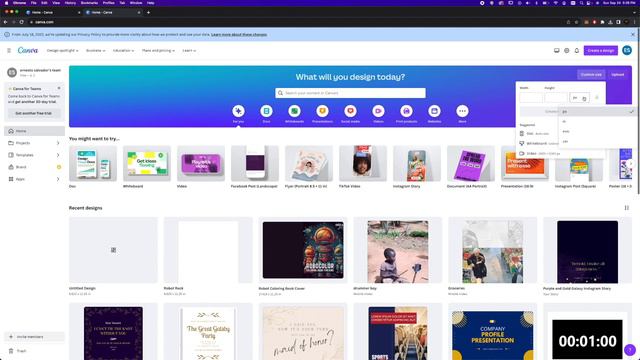Viewport: 640px width, 360px height.
Task: Open the ES account avatar menu
Action: [x=627, y=50]
